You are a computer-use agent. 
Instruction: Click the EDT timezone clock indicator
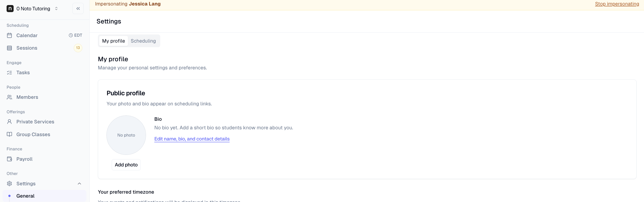(x=76, y=35)
